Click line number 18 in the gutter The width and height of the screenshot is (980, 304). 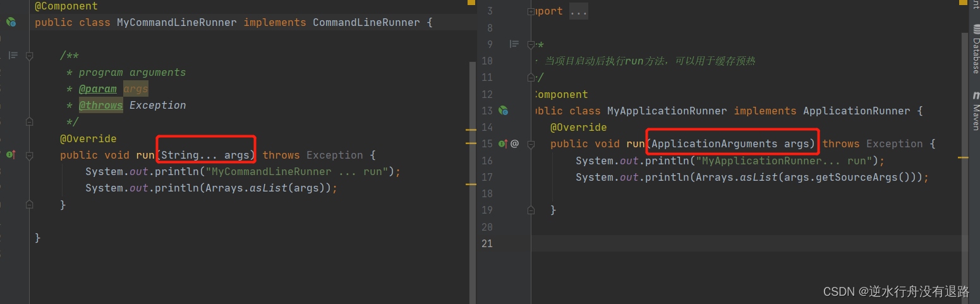pos(487,193)
